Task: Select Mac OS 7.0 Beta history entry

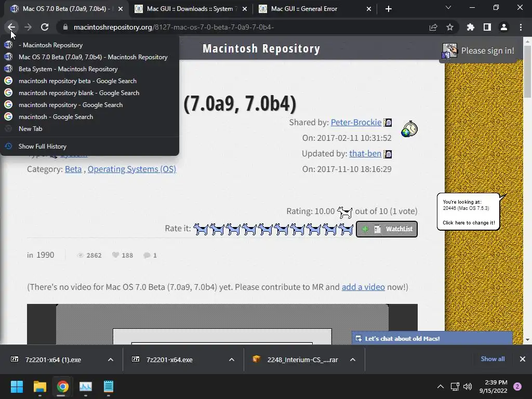Action: click(x=89, y=57)
